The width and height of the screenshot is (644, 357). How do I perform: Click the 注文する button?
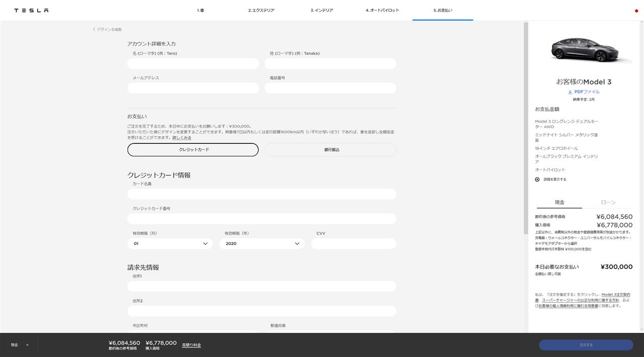pos(586,345)
